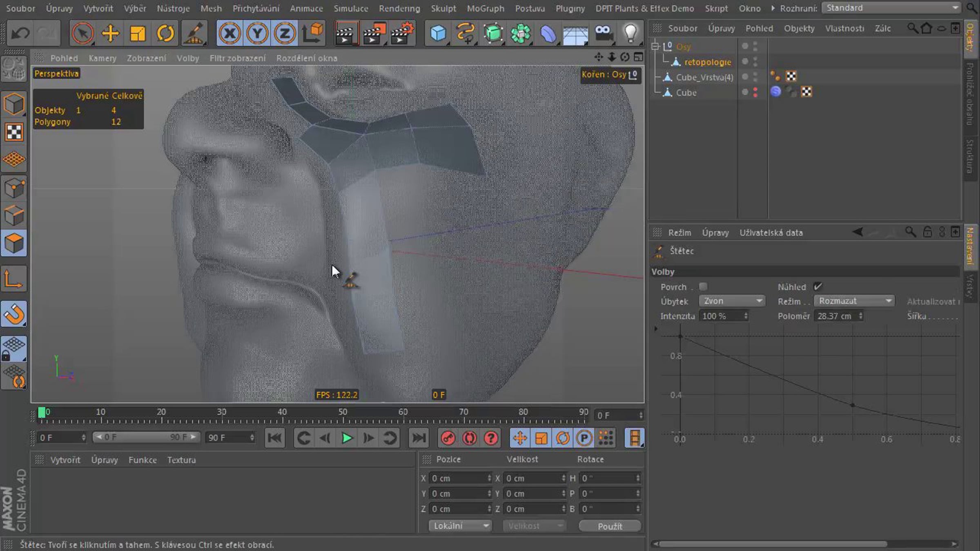Click the Použít button
980x551 pixels.
point(610,526)
